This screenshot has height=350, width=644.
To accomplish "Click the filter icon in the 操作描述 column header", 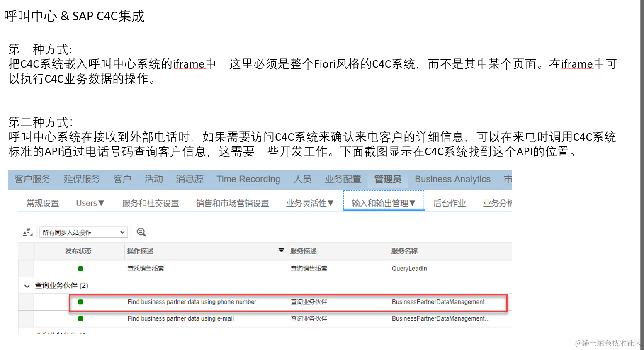I will pyautogui.click(x=281, y=250).
